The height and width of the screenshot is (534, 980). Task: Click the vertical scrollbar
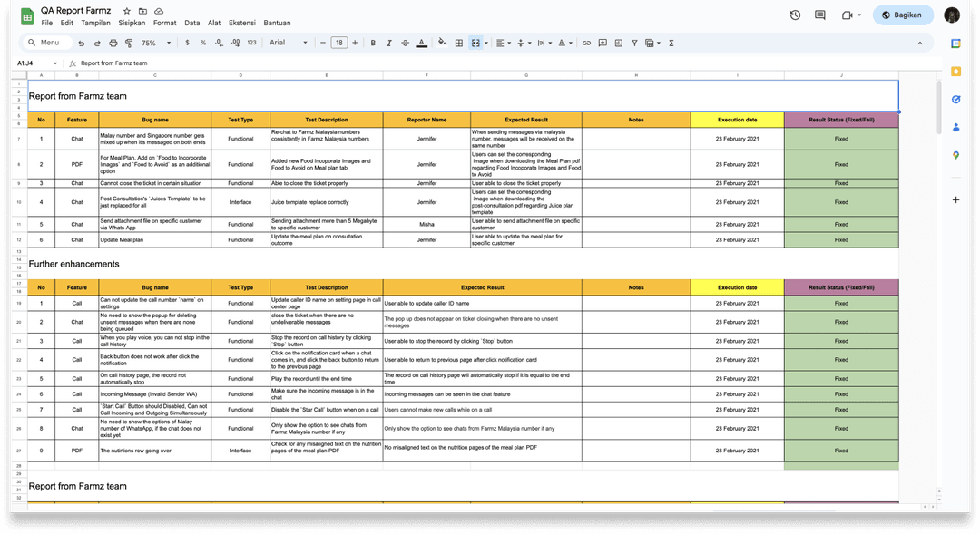pos(939,106)
